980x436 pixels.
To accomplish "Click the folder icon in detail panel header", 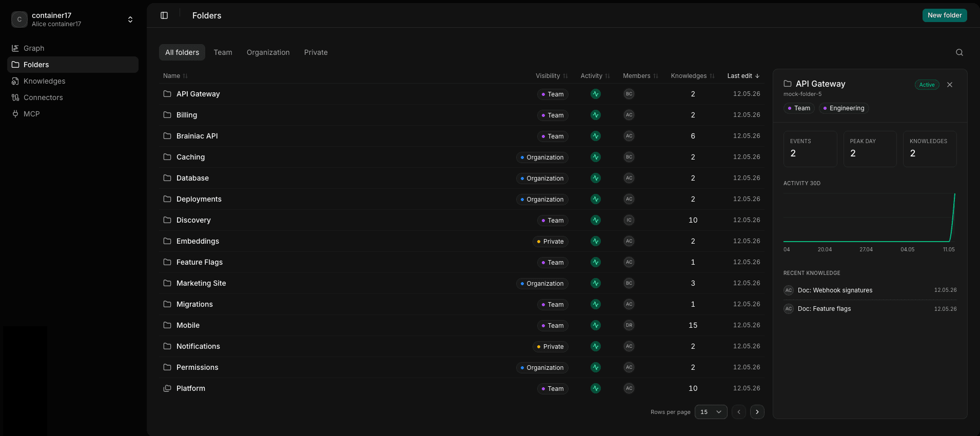I will (788, 84).
